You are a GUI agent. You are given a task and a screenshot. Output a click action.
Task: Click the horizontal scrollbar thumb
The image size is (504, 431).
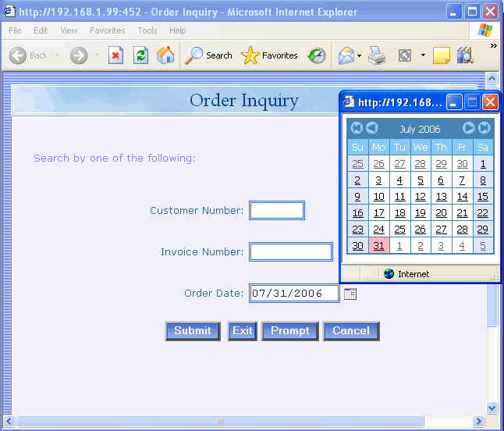tap(220, 422)
